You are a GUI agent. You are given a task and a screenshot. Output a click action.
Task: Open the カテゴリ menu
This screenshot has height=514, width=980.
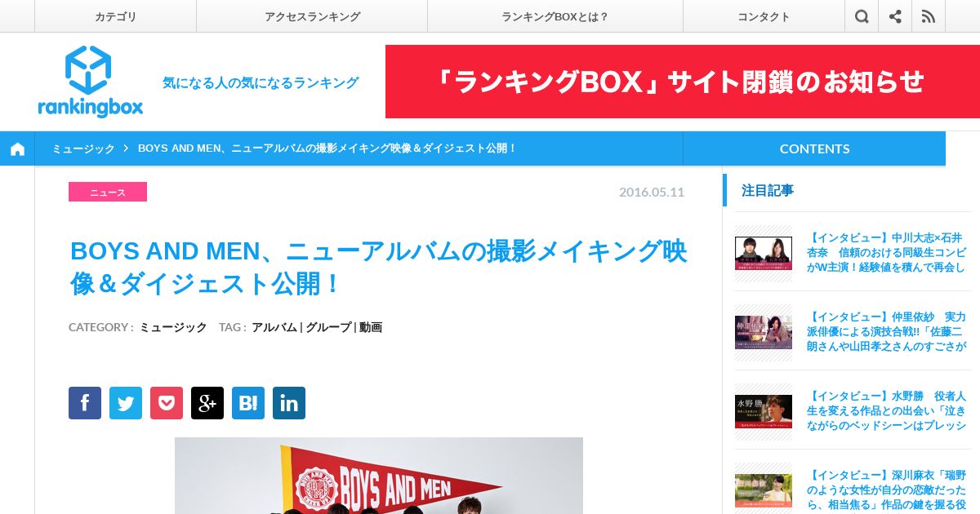pos(115,16)
